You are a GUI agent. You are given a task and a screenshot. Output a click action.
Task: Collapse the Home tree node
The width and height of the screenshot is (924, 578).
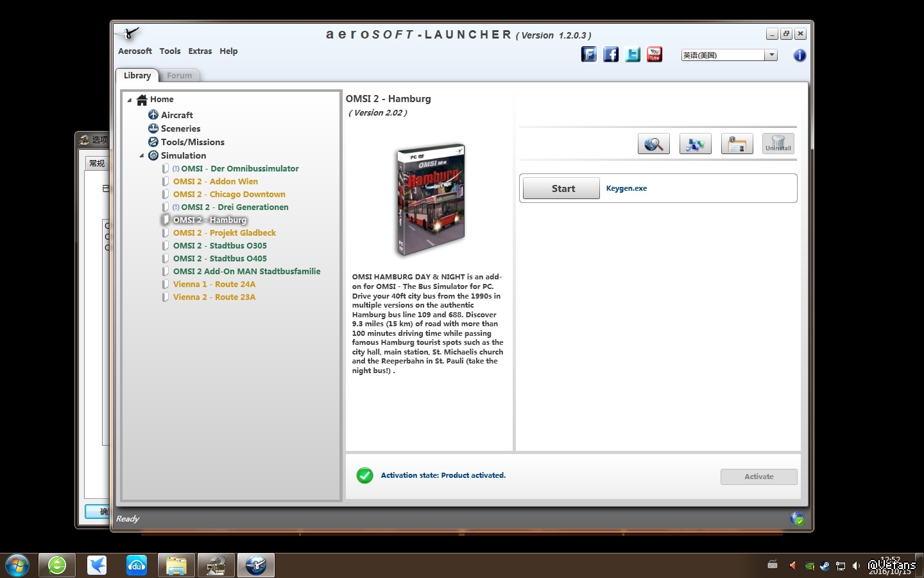pos(130,100)
